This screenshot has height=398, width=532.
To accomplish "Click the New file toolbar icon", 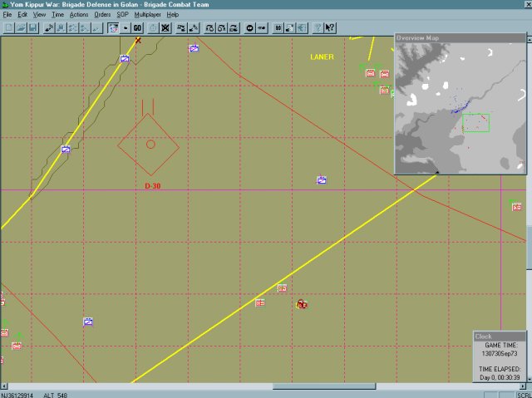I will pyautogui.click(x=8, y=27).
